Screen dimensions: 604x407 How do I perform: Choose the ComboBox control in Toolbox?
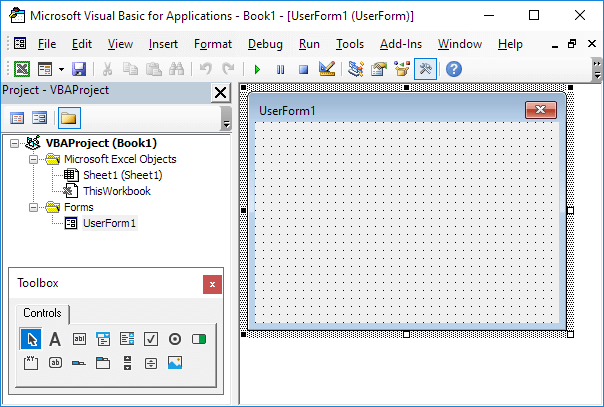click(103, 339)
